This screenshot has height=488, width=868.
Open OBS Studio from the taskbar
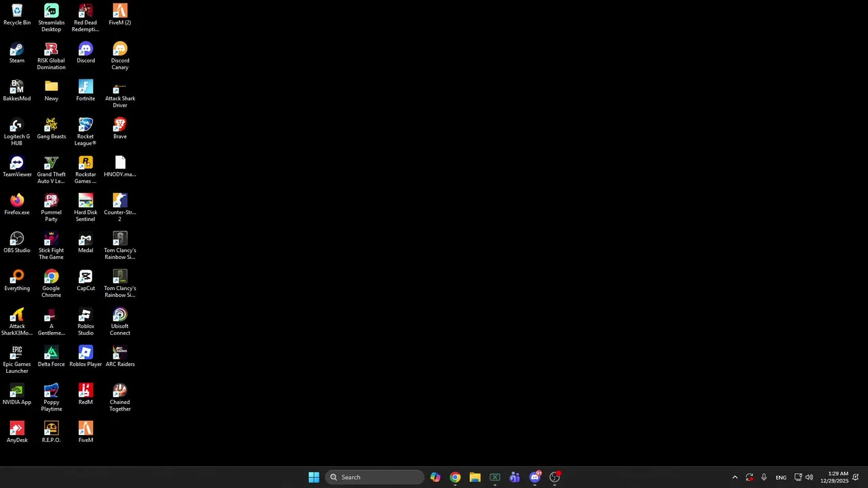555,477
